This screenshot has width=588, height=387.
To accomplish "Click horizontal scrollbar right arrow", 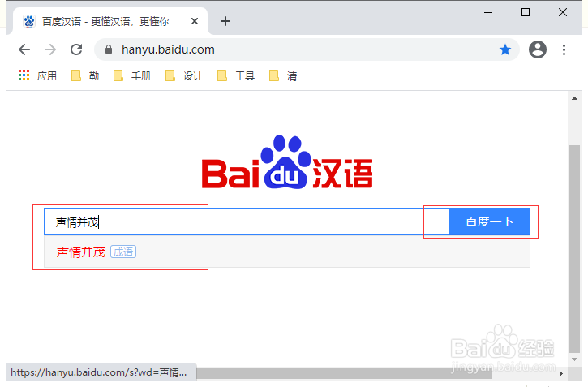I will click(561, 373).
